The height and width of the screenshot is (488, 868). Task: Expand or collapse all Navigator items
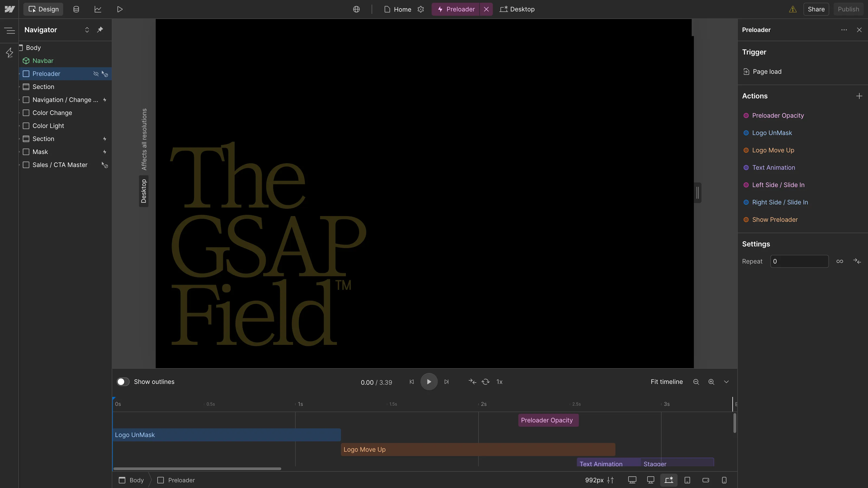(x=87, y=30)
